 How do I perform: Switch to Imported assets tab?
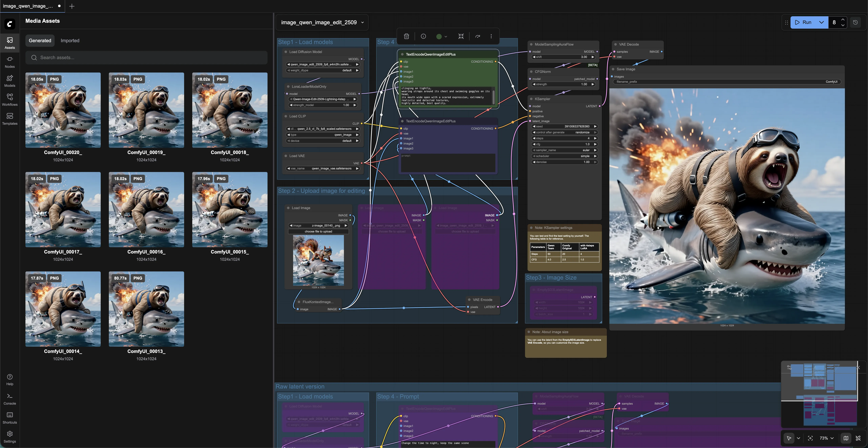click(x=70, y=40)
